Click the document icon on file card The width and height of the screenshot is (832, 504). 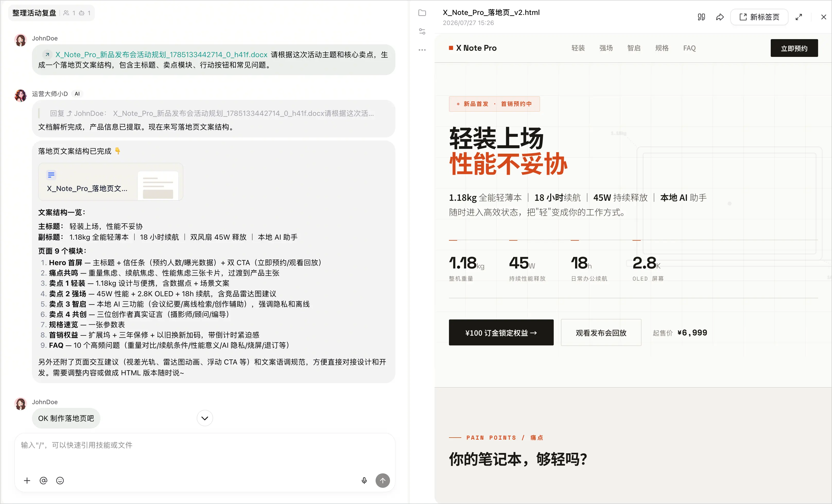point(51,175)
